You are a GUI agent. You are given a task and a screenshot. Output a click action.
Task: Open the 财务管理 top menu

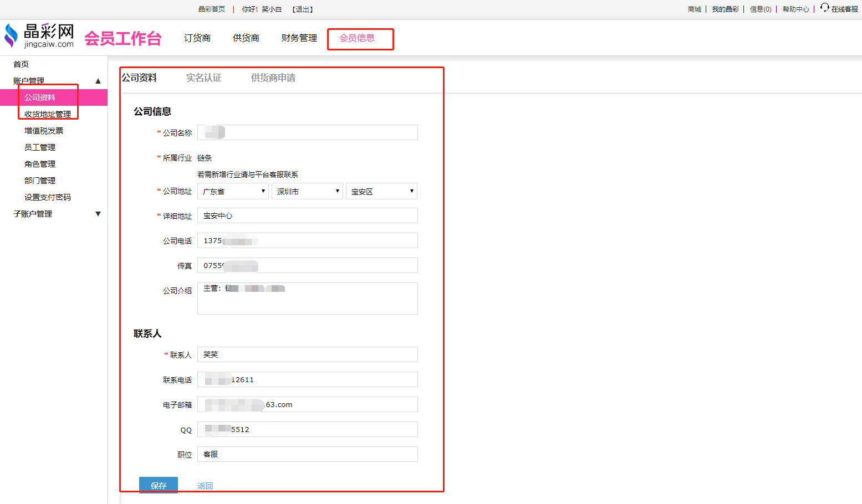tap(299, 38)
